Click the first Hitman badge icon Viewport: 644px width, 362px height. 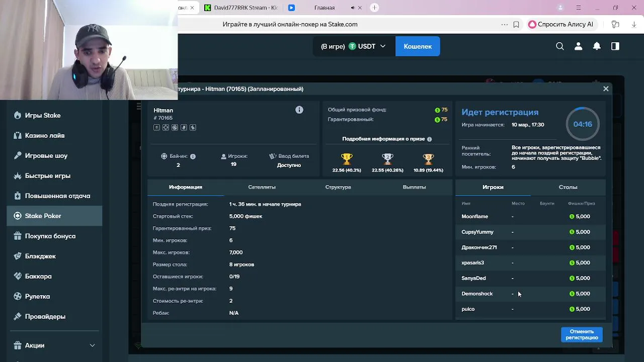pyautogui.click(x=156, y=128)
